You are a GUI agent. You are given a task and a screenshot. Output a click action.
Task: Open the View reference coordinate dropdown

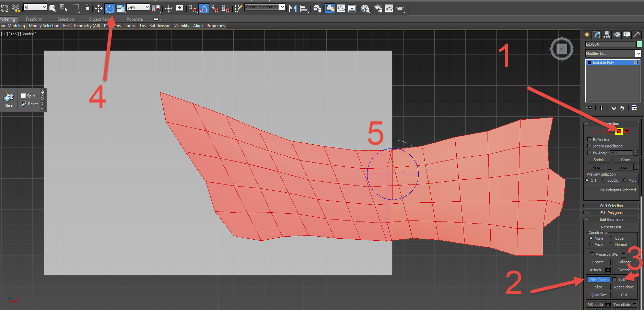pyautogui.click(x=138, y=7)
